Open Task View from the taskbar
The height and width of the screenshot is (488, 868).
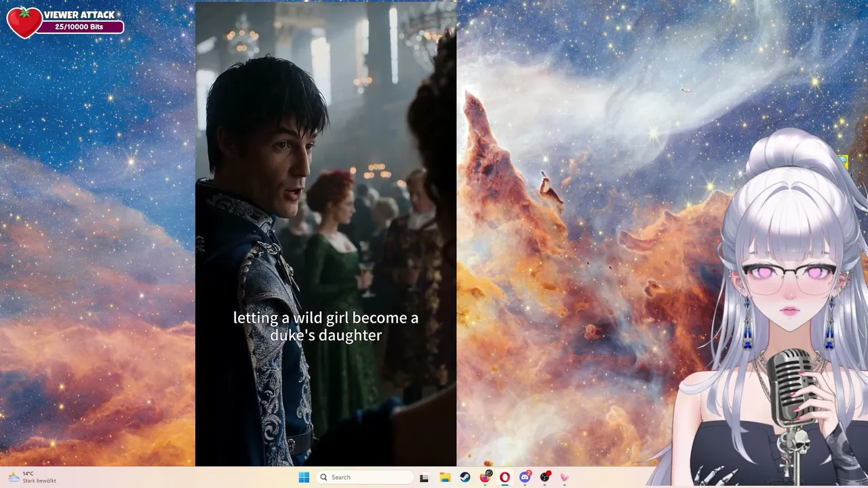[424, 477]
